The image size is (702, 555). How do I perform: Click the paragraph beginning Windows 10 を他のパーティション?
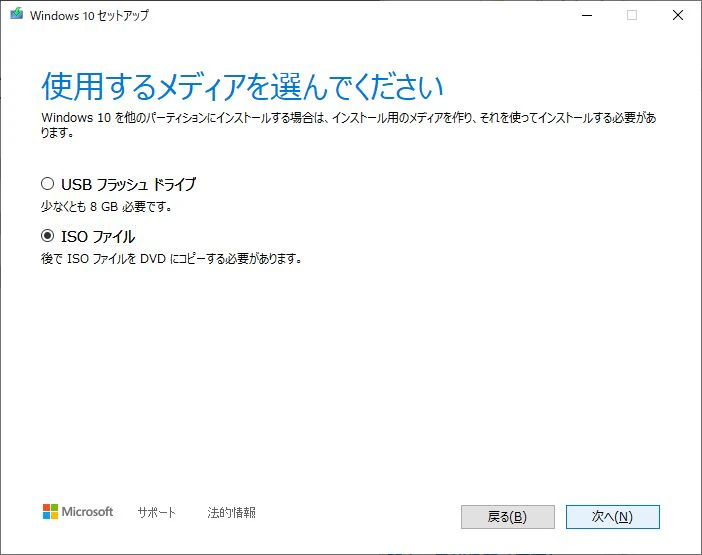(349, 125)
